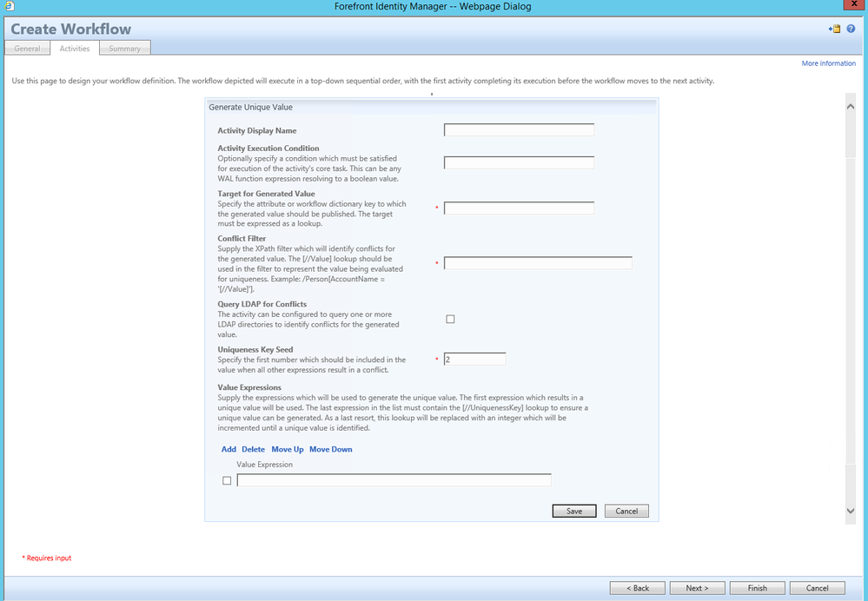Close the Webpage Dialog window
868x601 pixels.
(855, 5)
